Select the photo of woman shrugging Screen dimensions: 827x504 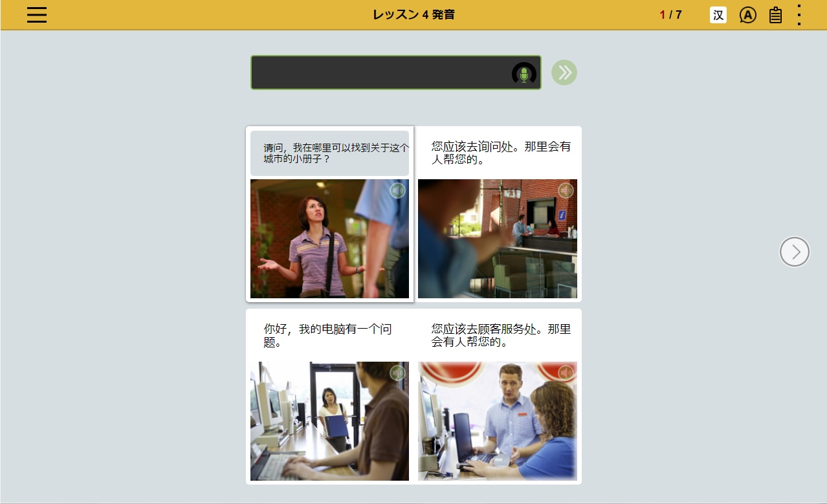329,239
